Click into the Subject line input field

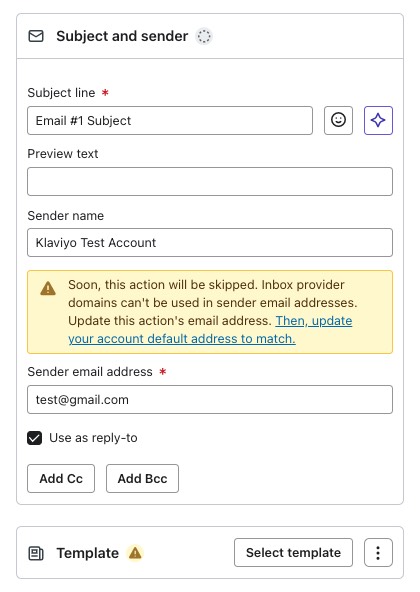(170, 120)
